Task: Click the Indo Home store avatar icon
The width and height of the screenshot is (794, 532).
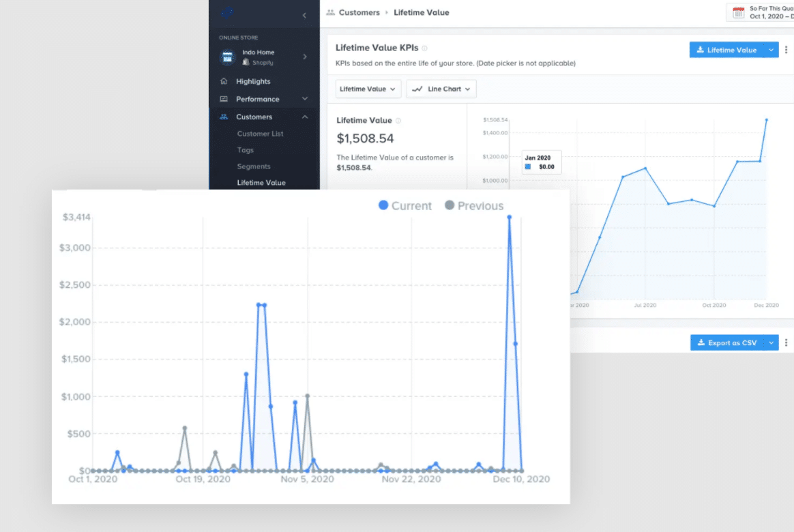Action: click(x=226, y=57)
